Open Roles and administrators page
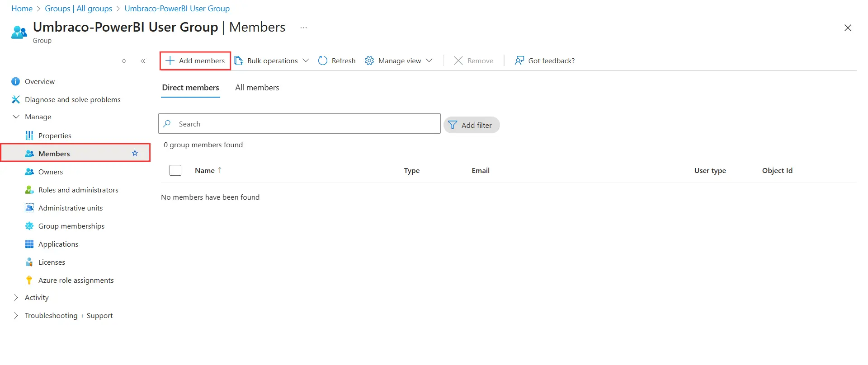 pyautogui.click(x=78, y=190)
